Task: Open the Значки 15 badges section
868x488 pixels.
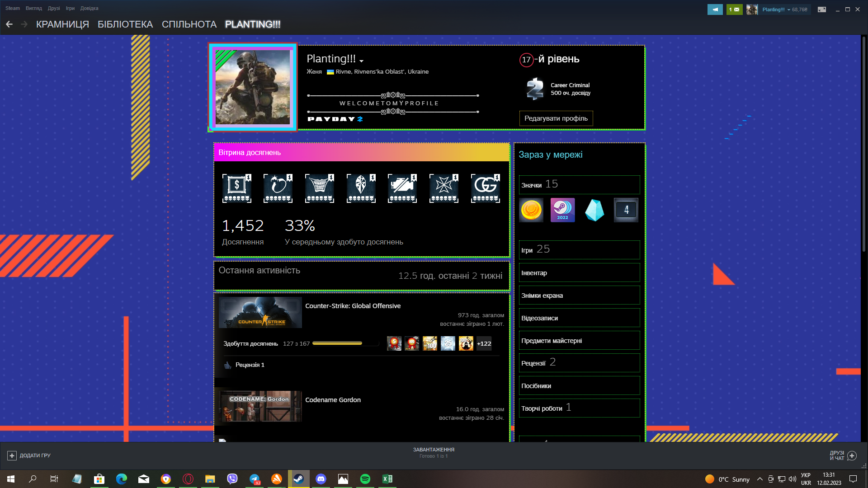Action: (579, 184)
